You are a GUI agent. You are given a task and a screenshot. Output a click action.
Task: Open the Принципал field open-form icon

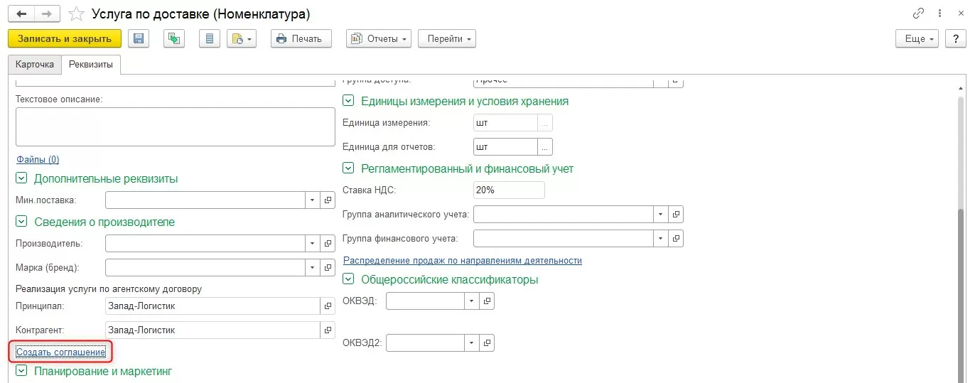pyautogui.click(x=328, y=306)
